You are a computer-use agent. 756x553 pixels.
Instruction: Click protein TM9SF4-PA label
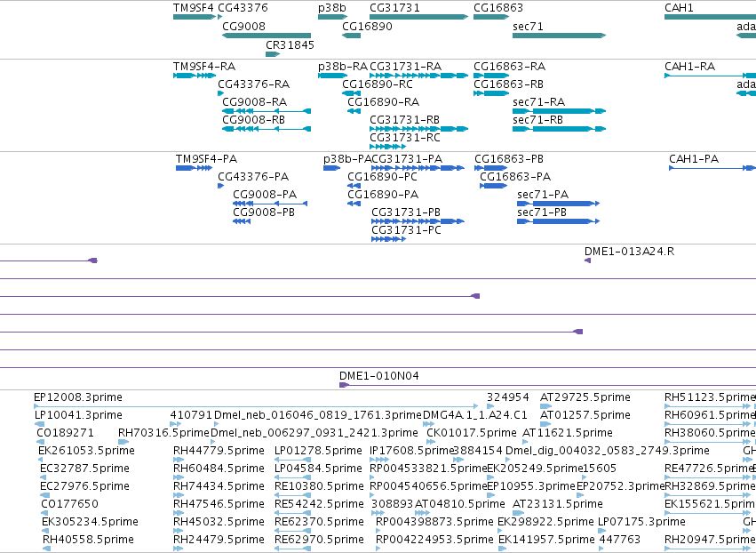coord(206,159)
